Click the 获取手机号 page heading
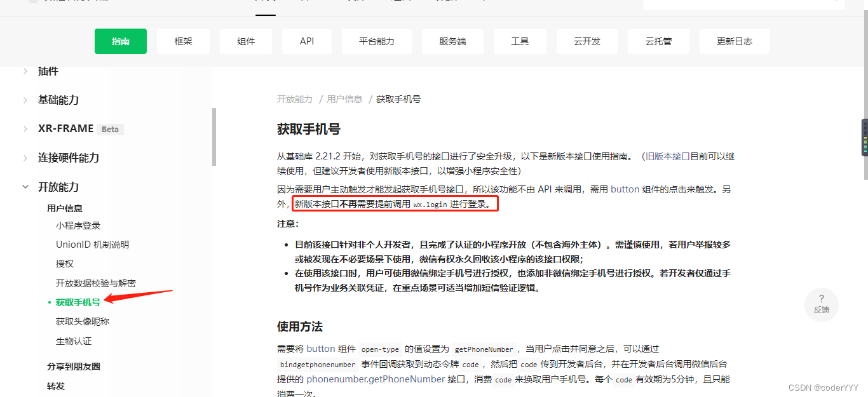This screenshot has width=868, height=397. point(309,129)
